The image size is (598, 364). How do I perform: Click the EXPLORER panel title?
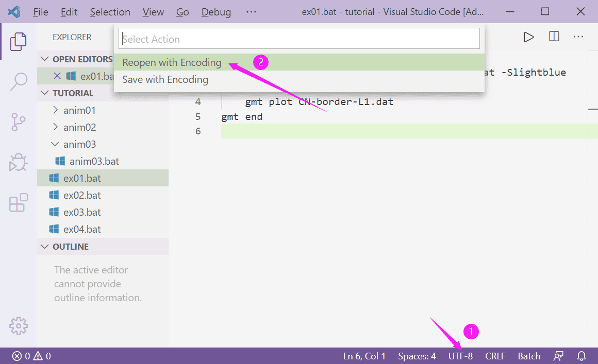(x=72, y=37)
